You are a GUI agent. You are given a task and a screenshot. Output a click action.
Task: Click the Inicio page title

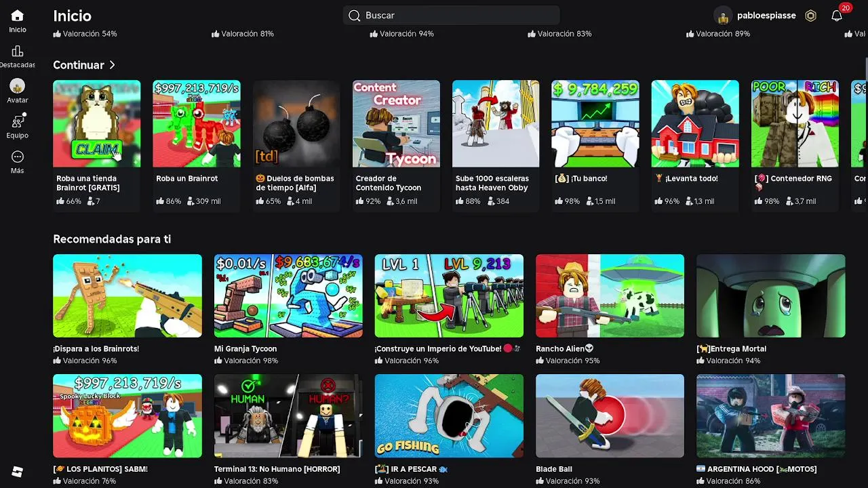coord(72,16)
